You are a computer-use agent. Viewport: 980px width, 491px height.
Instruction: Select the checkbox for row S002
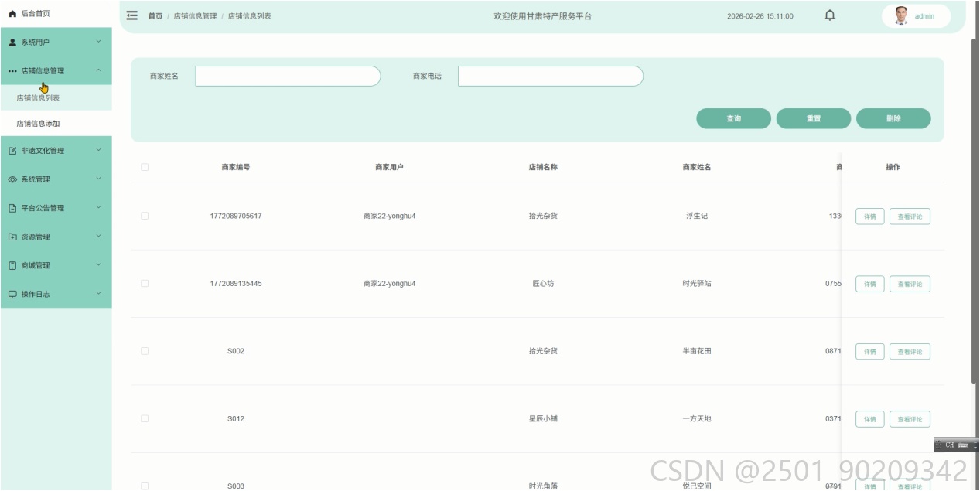click(x=145, y=351)
